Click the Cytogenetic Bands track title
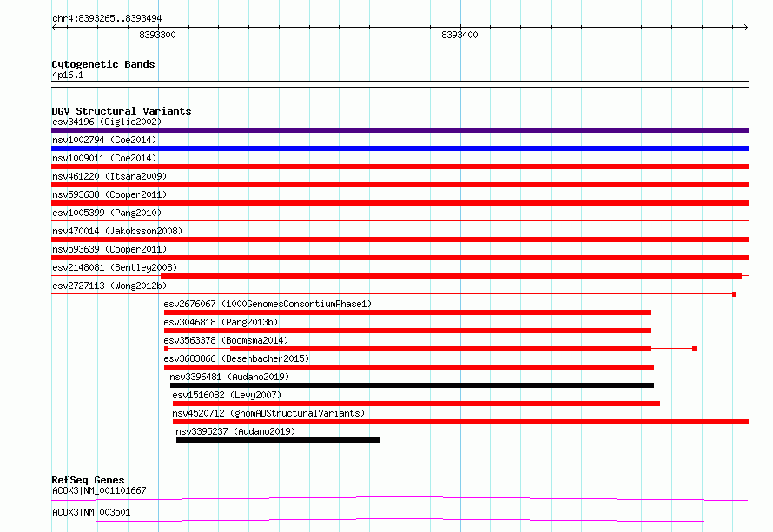773x532 pixels. click(103, 64)
